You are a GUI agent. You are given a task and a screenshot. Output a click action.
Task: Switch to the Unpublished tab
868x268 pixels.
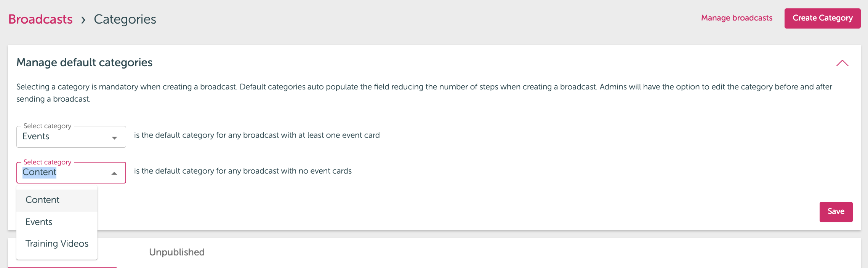pyautogui.click(x=177, y=252)
